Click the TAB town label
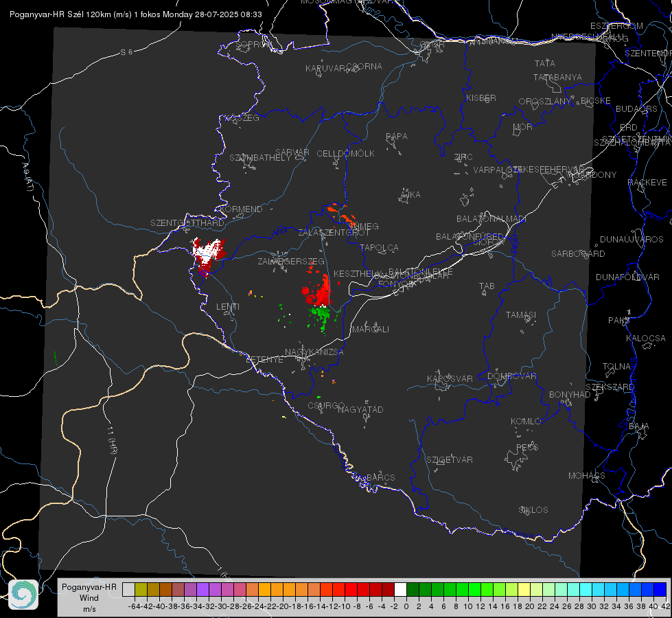Image resolution: width=672 pixels, height=618 pixels. coord(487,286)
